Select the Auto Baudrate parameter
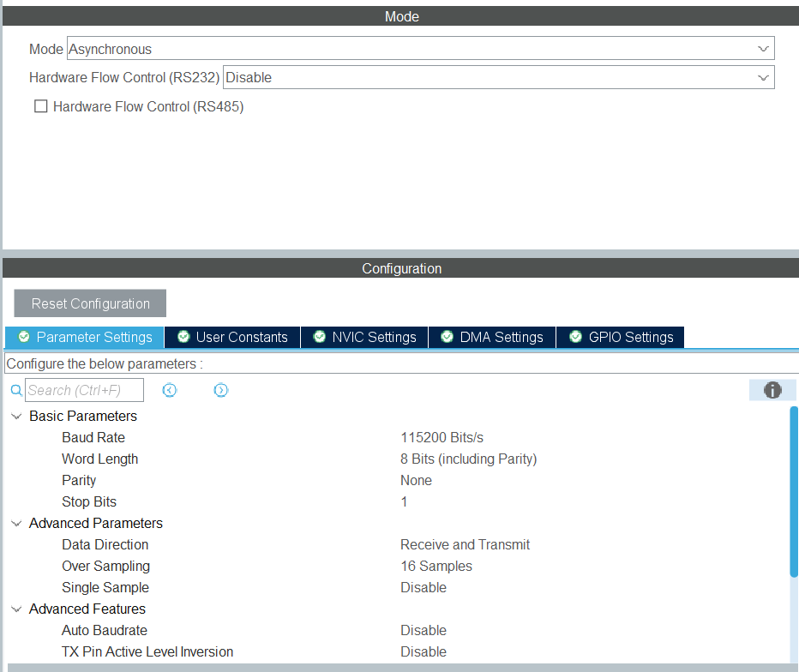799x672 pixels. pos(105,630)
